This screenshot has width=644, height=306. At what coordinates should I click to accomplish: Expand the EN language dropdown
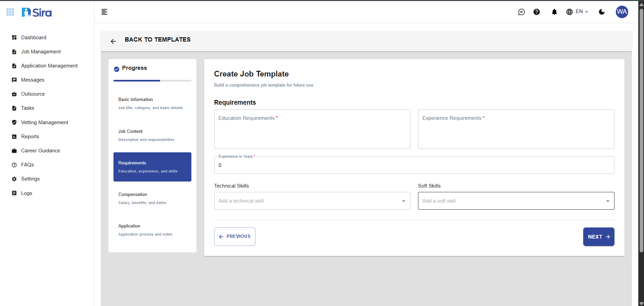point(580,12)
